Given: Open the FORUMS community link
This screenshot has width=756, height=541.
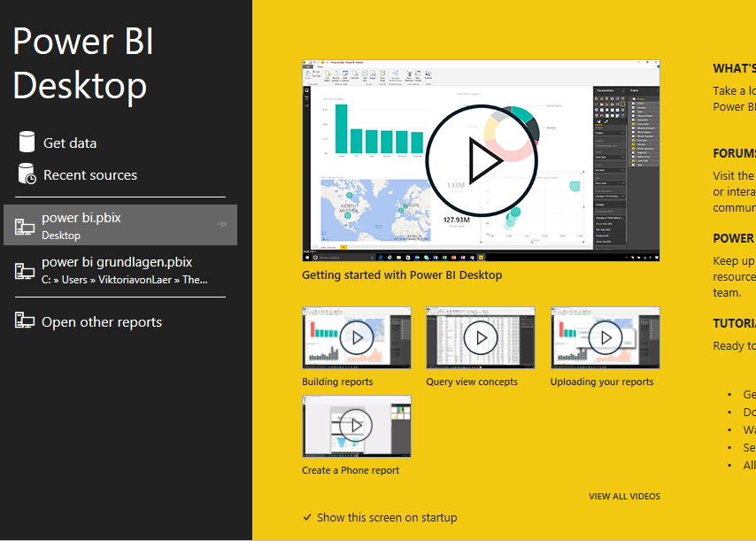Looking at the screenshot, I should 733,152.
